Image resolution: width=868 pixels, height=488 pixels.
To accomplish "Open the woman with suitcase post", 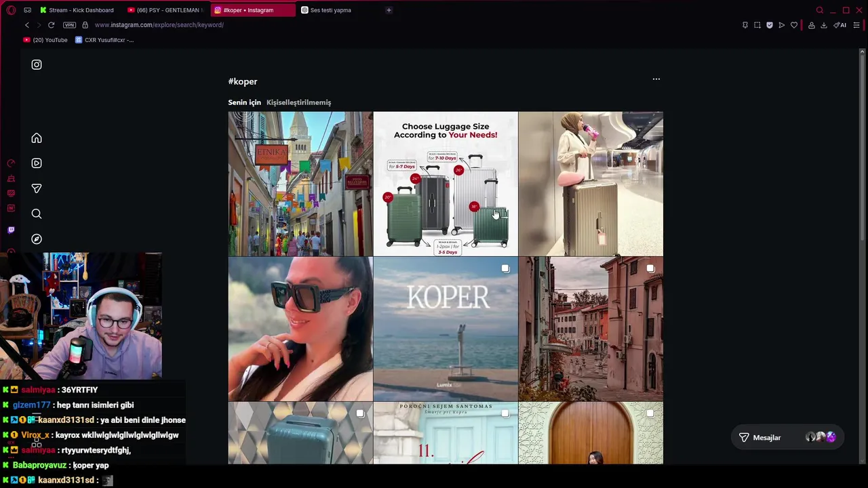I will pyautogui.click(x=591, y=184).
